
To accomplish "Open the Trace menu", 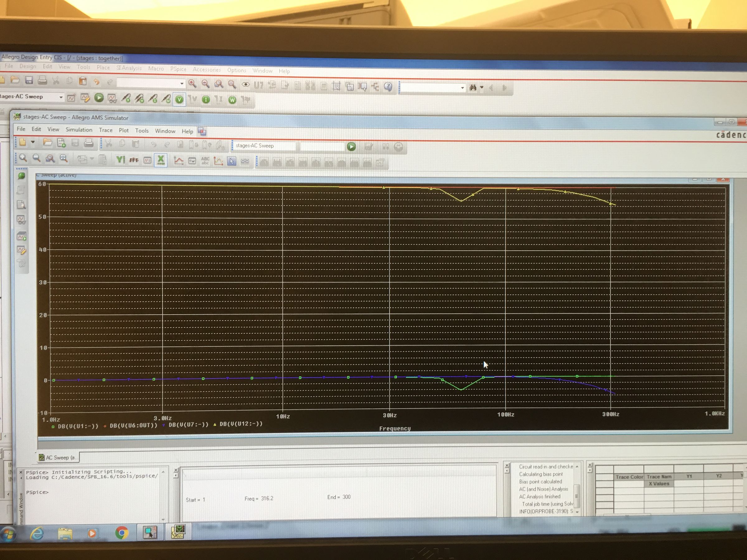I will (x=106, y=130).
